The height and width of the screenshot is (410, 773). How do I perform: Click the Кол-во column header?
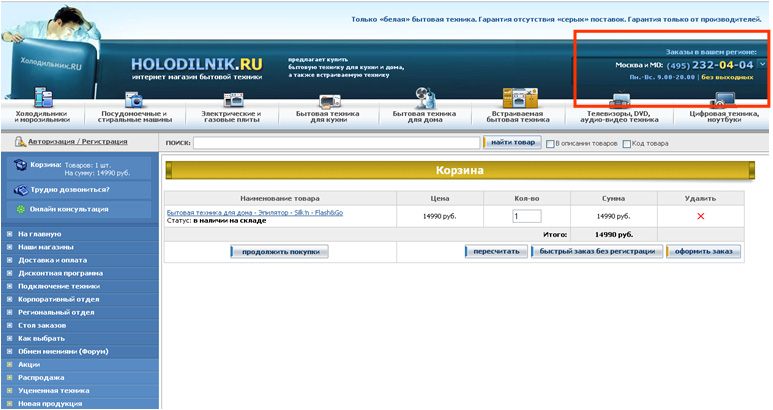527,199
